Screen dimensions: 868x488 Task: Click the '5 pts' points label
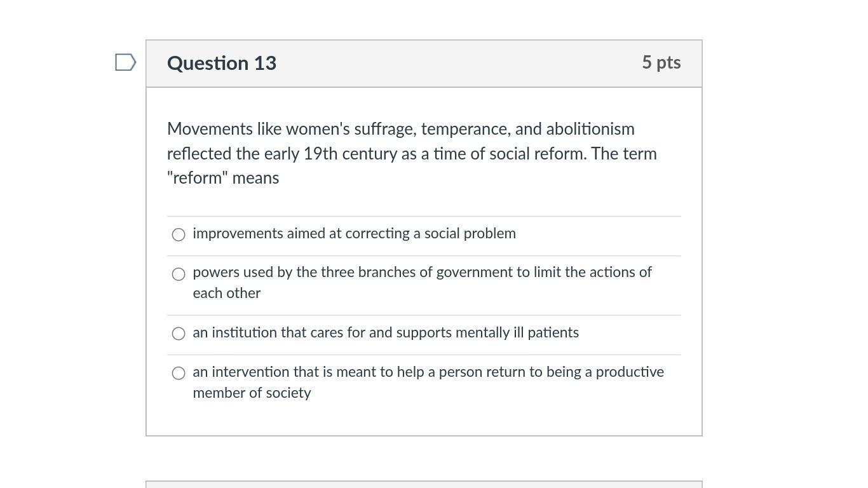(661, 62)
